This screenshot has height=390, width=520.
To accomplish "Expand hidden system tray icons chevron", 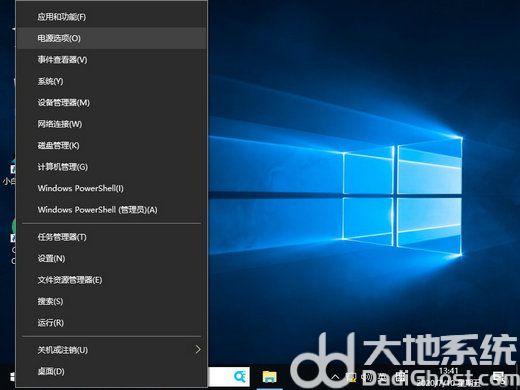I will click(x=336, y=377).
